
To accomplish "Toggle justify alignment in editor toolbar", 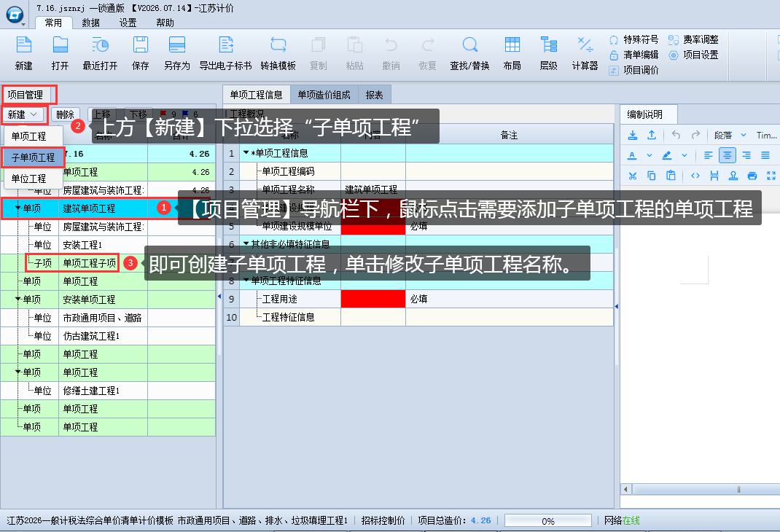I will click(x=765, y=156).
